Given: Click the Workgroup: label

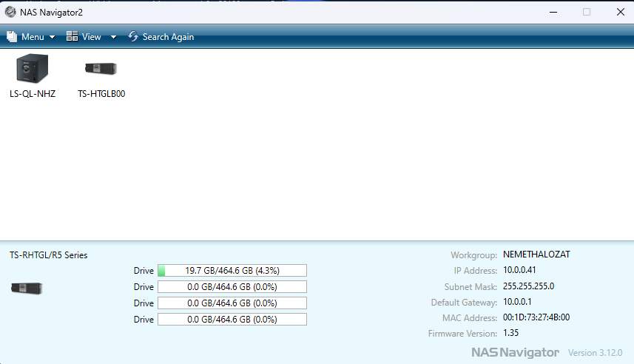Looking at the screenshot, I should tap(474, 255).
